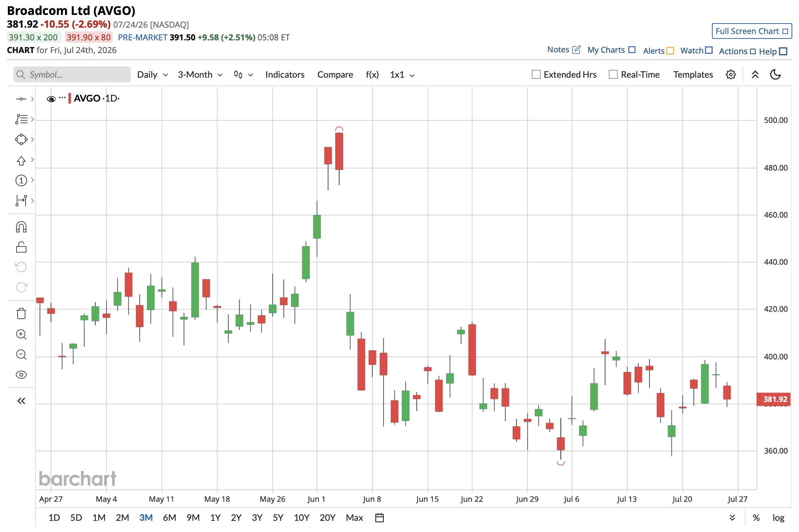The height and width of the screenshot is (532, 799).
Task: Open My Charts link
Action: (x=611, y=50)
